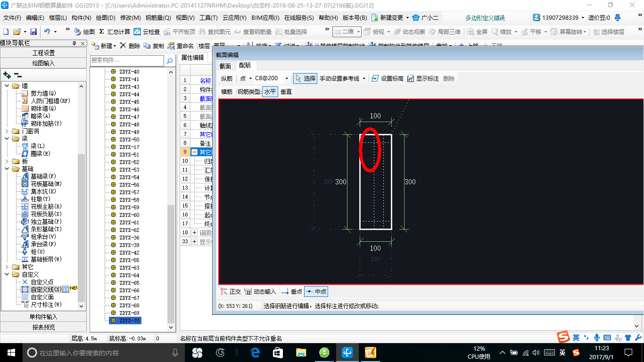This screenshot has width=644, height=362.
Task: Run 汇总计算 summary calculation
Action: [x=115, y=32]
